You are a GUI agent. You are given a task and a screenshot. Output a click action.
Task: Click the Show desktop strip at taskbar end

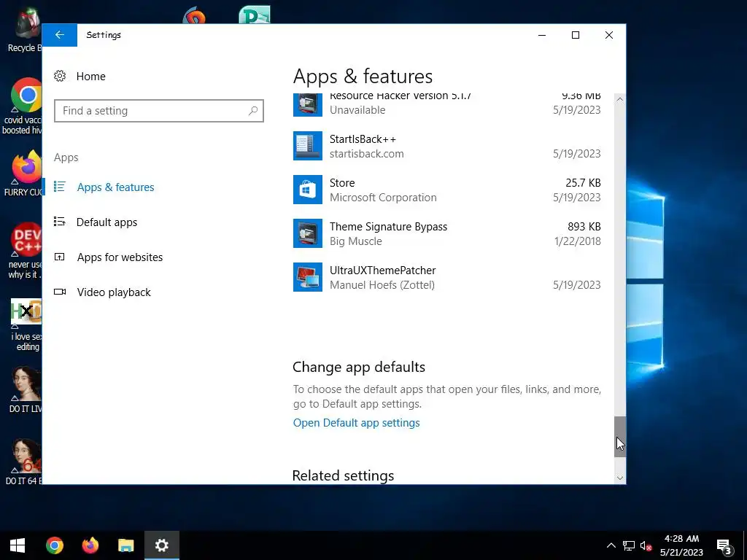[x=745, y=545]
